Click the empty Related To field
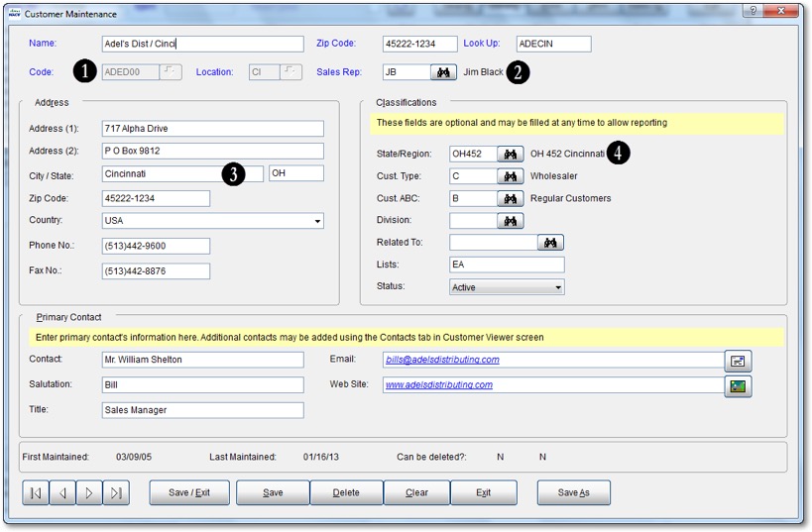This screenshot has width=812, height=532. [494, 243]
